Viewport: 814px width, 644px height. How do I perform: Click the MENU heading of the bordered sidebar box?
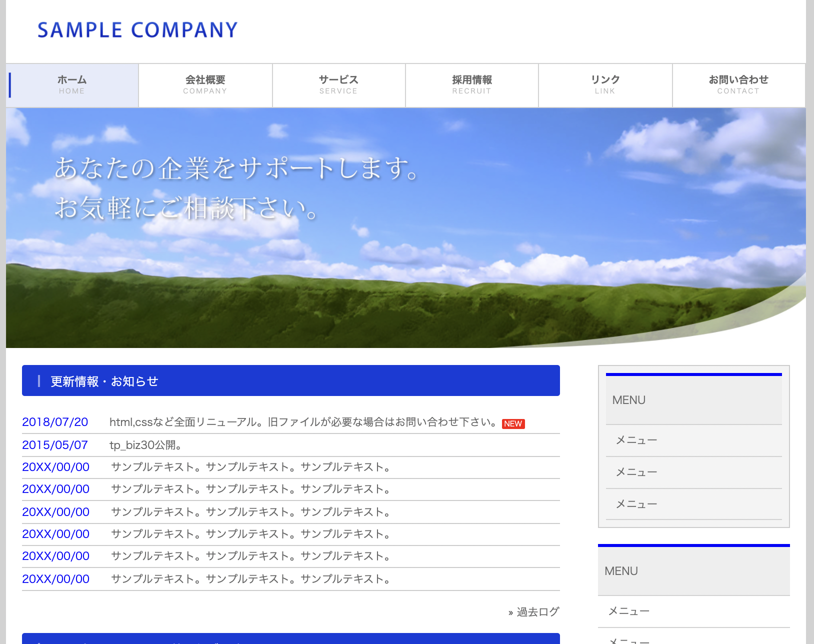click(x=629, y=400)
